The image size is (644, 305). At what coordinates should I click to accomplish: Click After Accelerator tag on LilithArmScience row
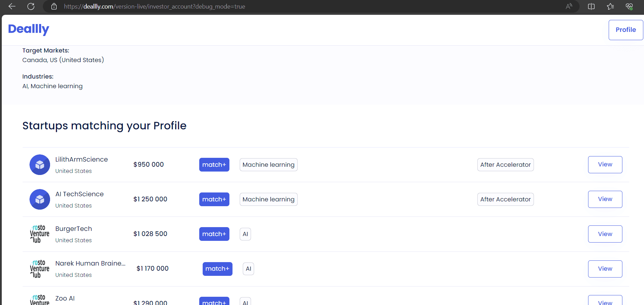[x=505, y=165]
